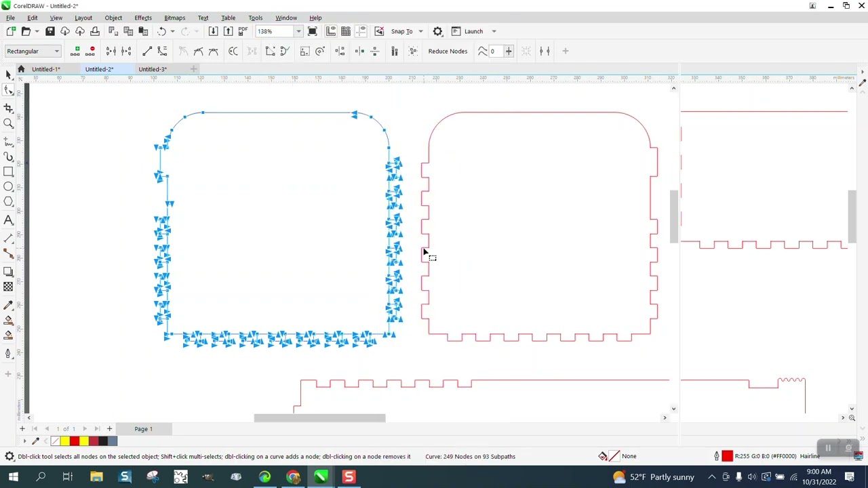This screenshot has height=488, width=868.
Task: Select the Interactive Fill tool
Action: [x=8, y=320]
